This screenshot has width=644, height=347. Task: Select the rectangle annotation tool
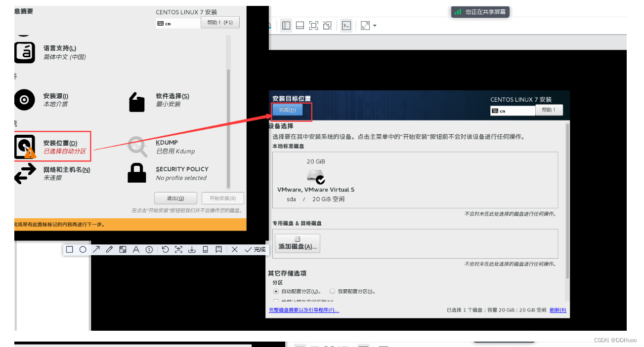70,250
